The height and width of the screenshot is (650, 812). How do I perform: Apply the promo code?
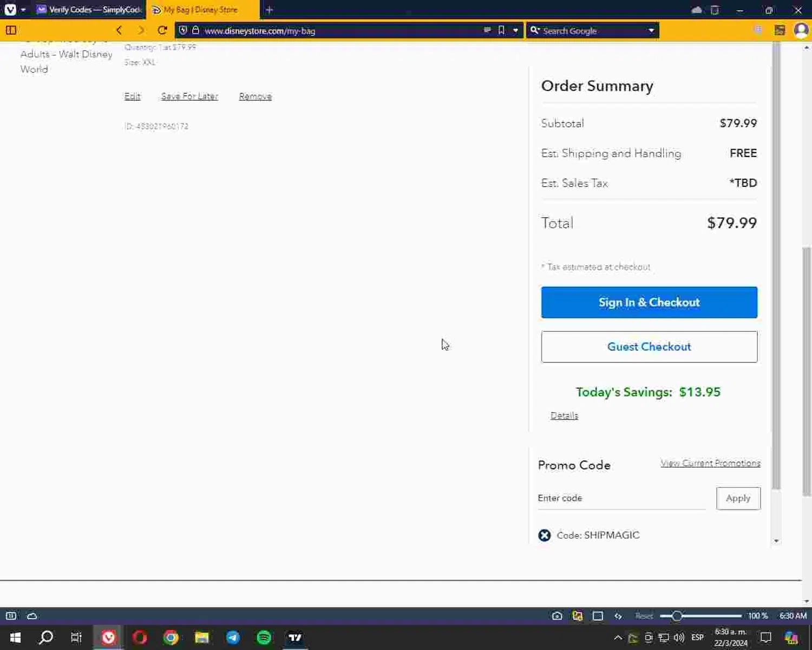coord(738,498)
